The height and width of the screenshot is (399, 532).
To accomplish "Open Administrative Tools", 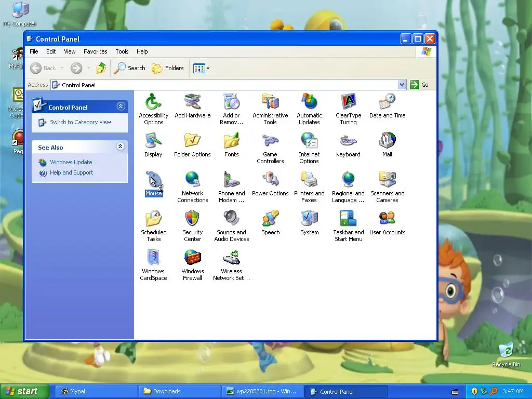I will click(270, 109).
